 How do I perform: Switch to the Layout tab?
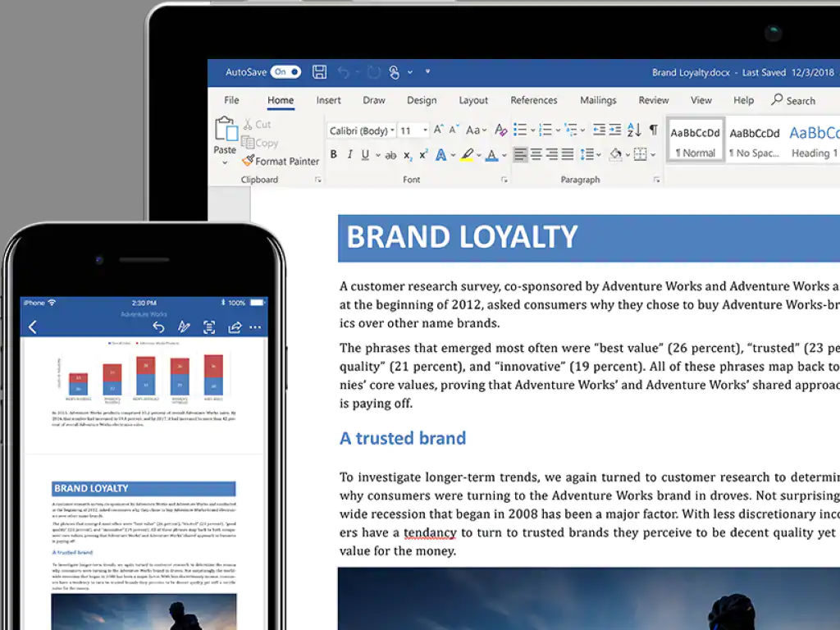[473, 100]
